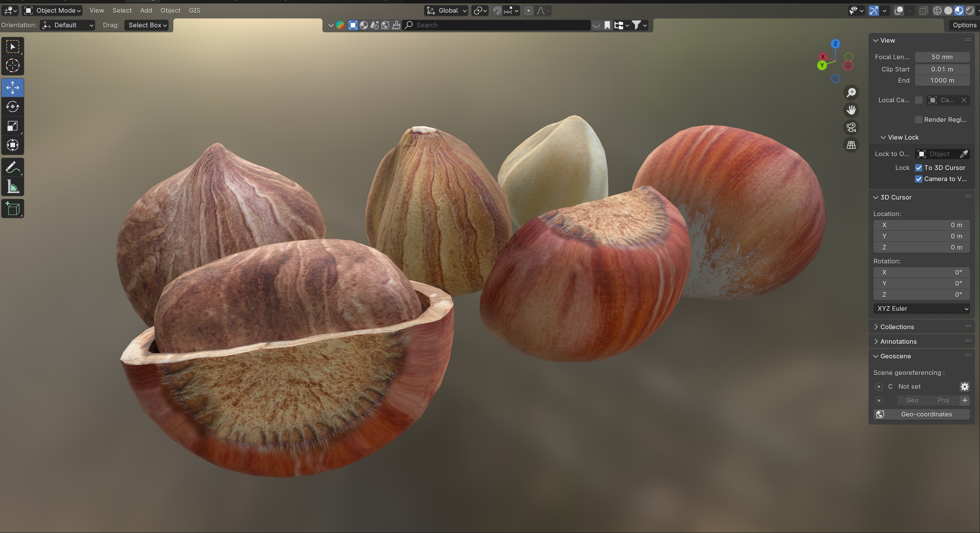
Task: Expand the Collections panel
Action: (897, 327)
